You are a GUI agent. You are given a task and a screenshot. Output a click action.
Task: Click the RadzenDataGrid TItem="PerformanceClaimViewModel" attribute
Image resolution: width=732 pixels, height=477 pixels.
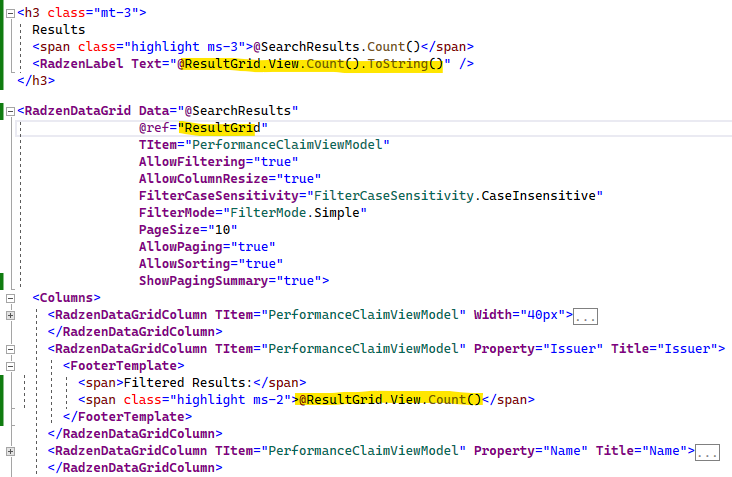click(264, 145)
